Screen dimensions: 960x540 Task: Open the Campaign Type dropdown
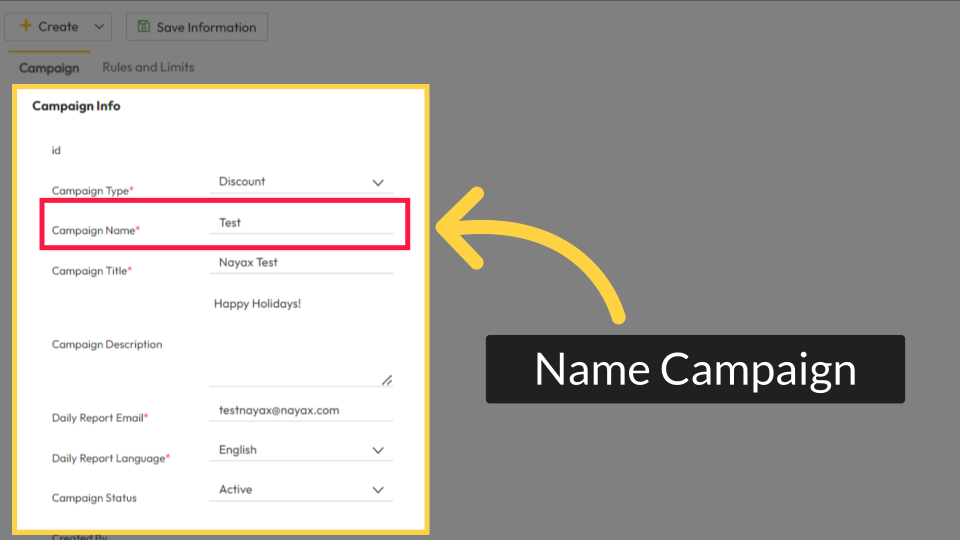pos(301,182)
